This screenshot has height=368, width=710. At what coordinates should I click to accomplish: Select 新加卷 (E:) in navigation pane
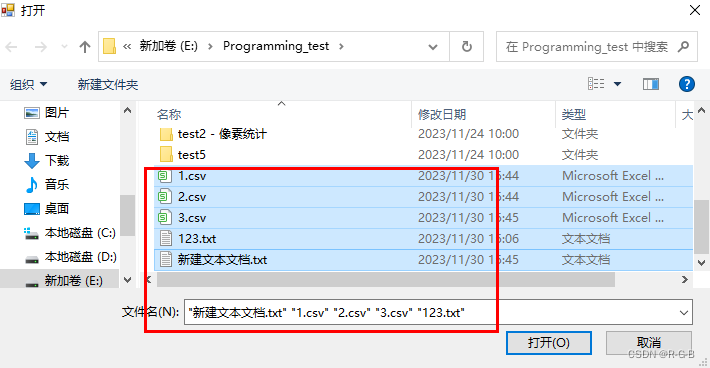coord(73,281)
